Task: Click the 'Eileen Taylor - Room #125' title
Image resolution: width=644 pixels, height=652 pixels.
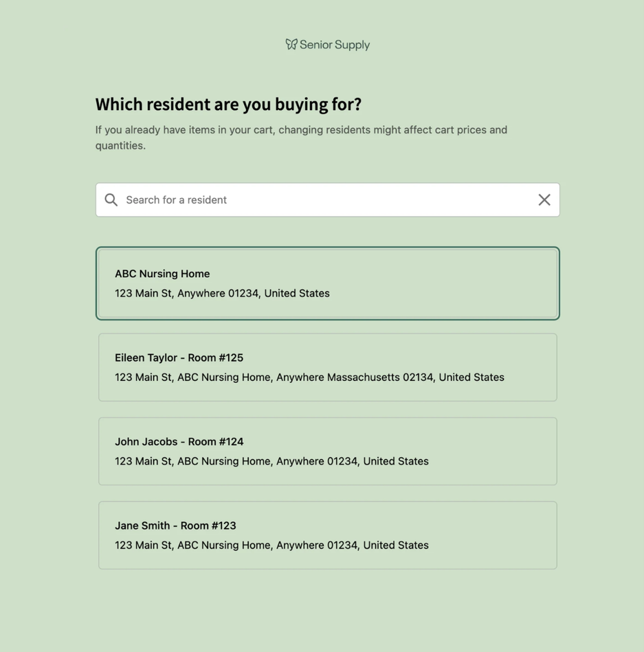Action: pos(179,358)
